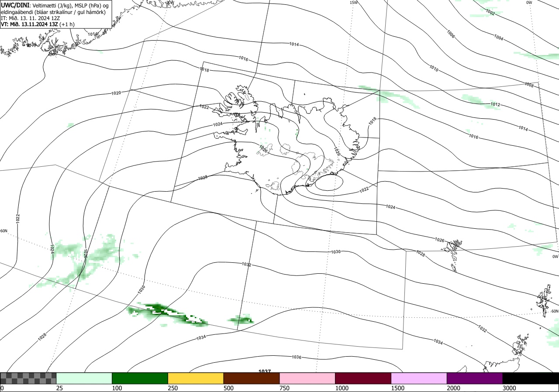
Task: Select the light green 25–100 legend swatch
Action: (x=84, y=378)
